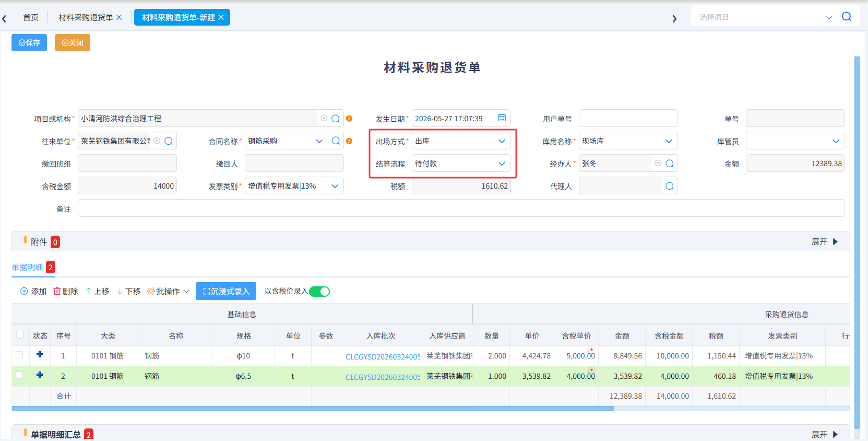Clear the 项目或机构 field value
The height and width of the screenshot is (441, 868).
(x=324, y=118)
